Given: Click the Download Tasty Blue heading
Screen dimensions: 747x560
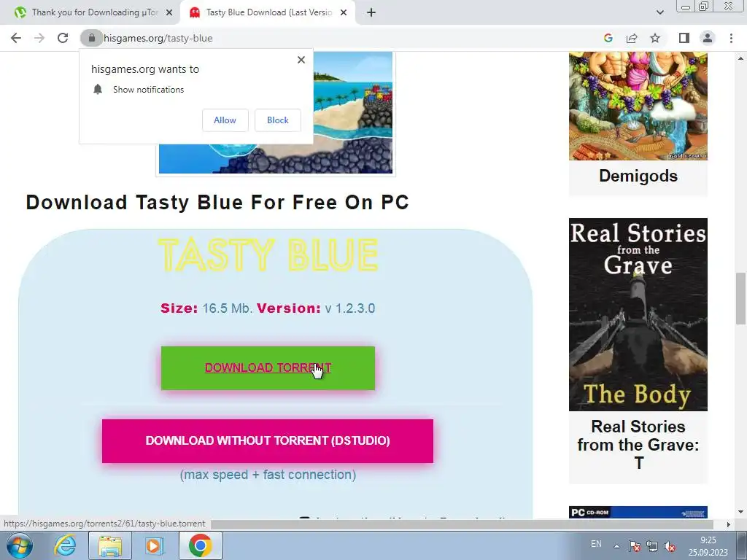Looking at the screenshot, I should tap(217, 203).
